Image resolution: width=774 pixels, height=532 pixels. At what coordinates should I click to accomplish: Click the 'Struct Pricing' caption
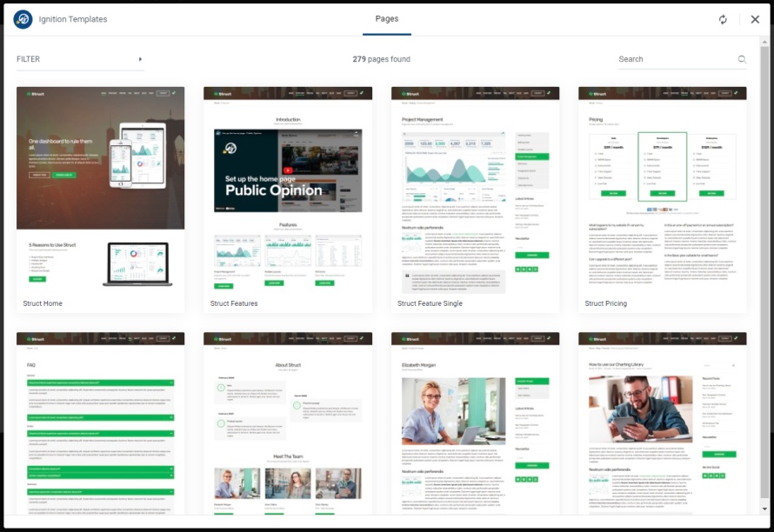tap(605, 303)
